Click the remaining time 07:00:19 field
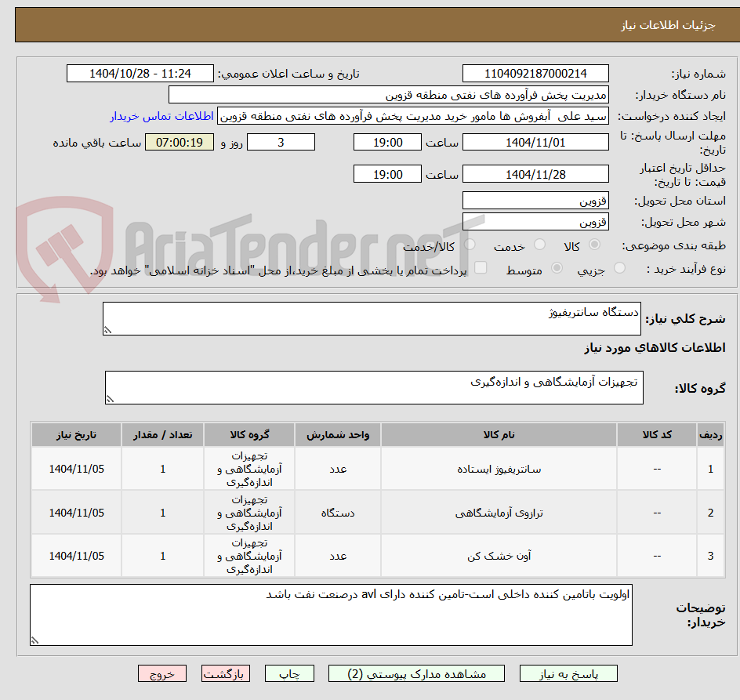Image resolution: width=740 pixels, height=700 pixels. click(x=180, y=143)
